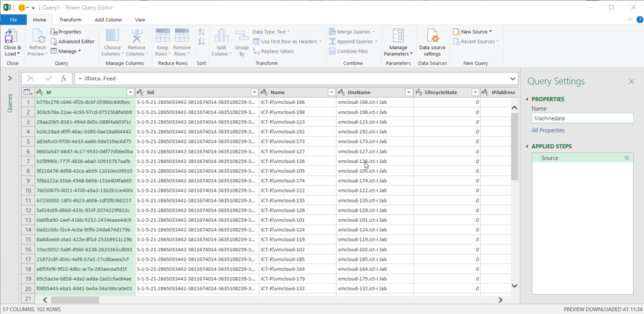
Task: Open the Merge Queries dropdown
Action: 352,31
